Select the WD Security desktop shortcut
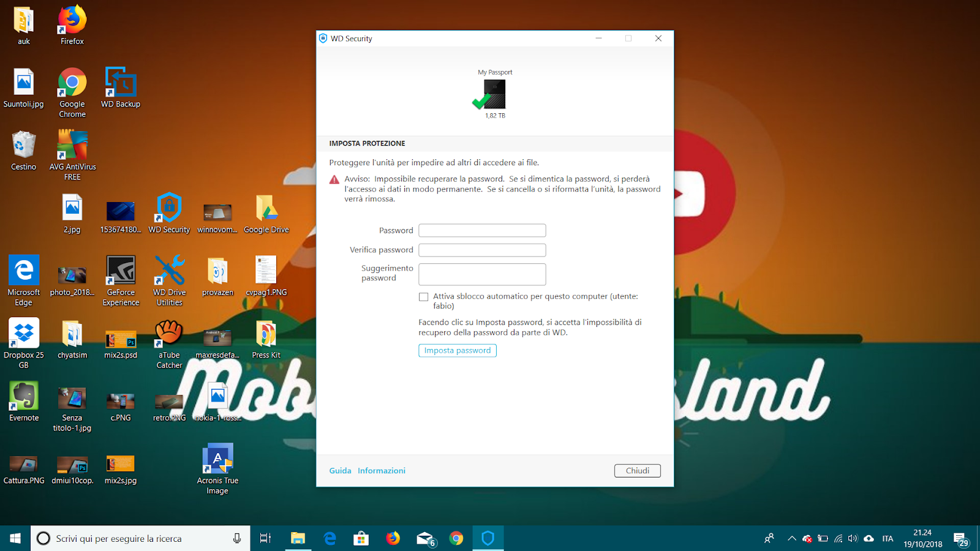The width and height of the screenshot is (980, 551). (169, 213)
